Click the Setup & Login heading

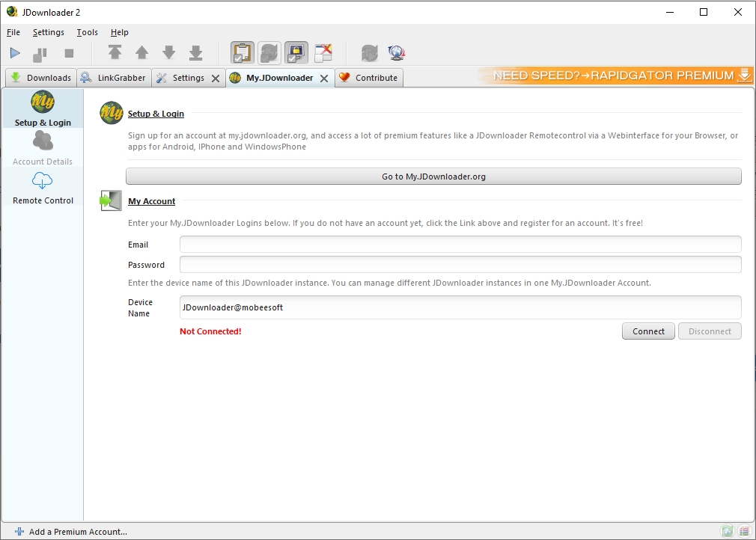coord(156,114)
